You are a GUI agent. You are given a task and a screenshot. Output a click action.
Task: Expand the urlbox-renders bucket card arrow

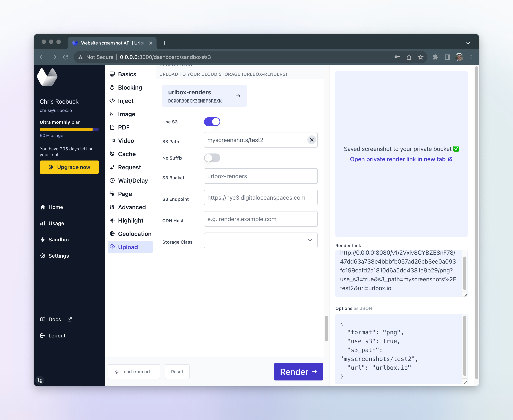coord(238,96)
